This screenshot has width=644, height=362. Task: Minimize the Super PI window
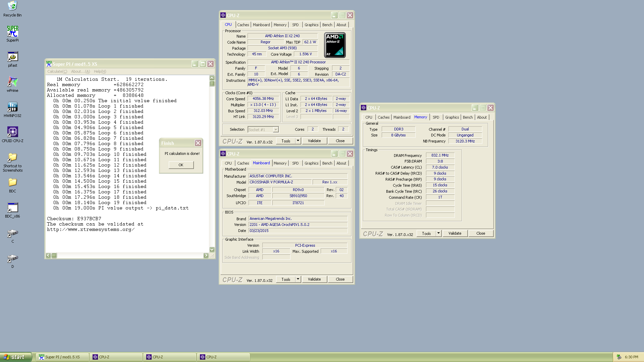[195, 64]
